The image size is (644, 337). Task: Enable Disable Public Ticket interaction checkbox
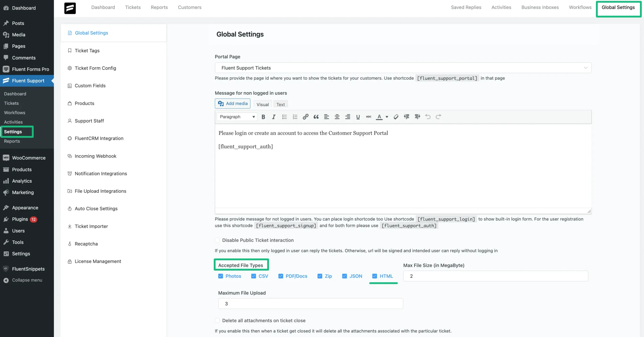(x=217, y=240)
